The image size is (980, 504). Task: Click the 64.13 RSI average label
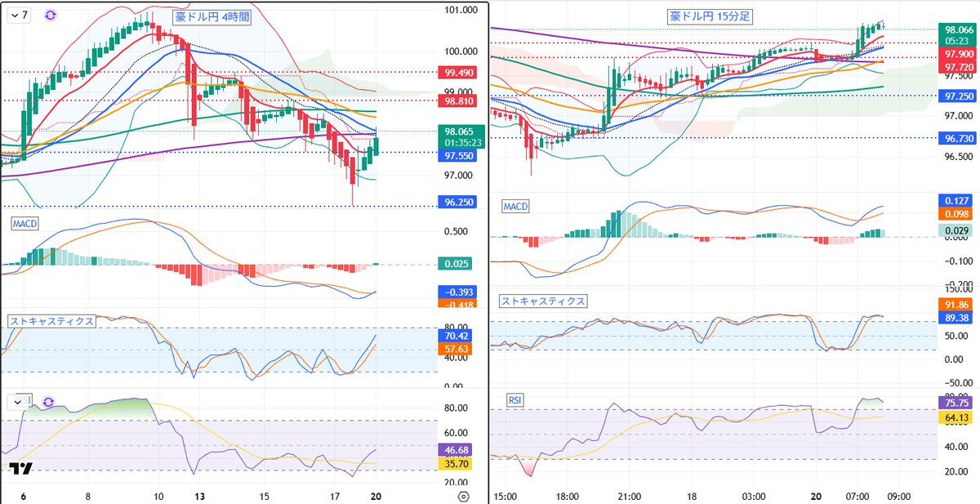956,418
